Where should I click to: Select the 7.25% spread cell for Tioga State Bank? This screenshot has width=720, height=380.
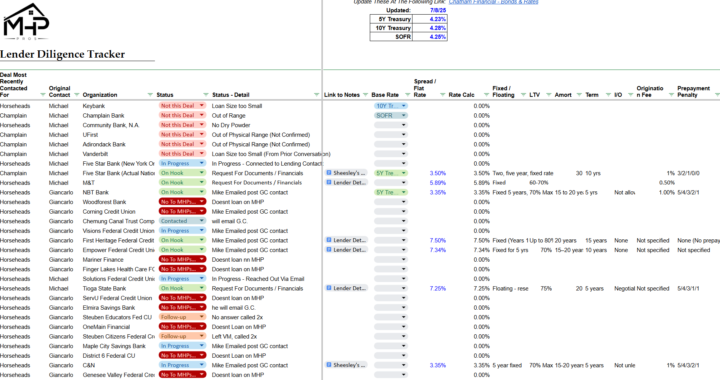coord(438,289)
